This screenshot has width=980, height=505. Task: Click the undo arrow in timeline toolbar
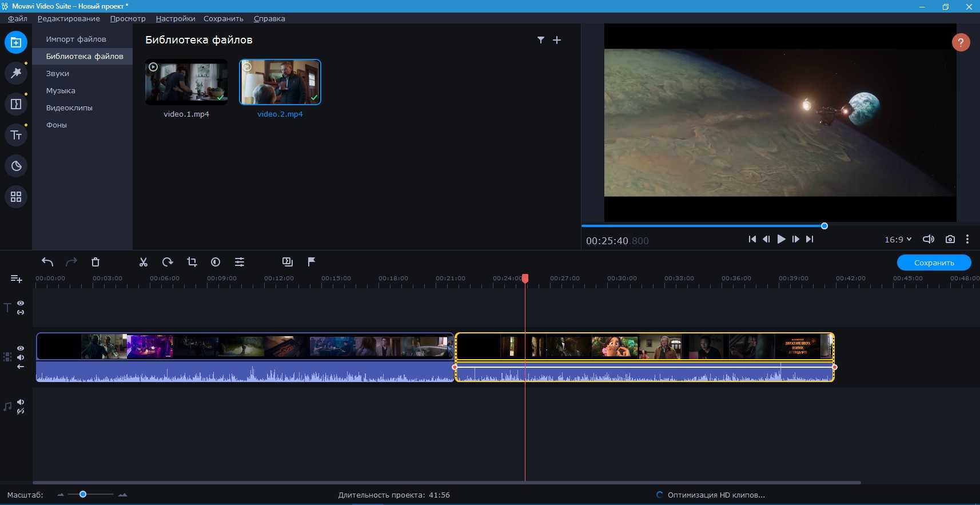pyautogui.click(x=47, y=262)
